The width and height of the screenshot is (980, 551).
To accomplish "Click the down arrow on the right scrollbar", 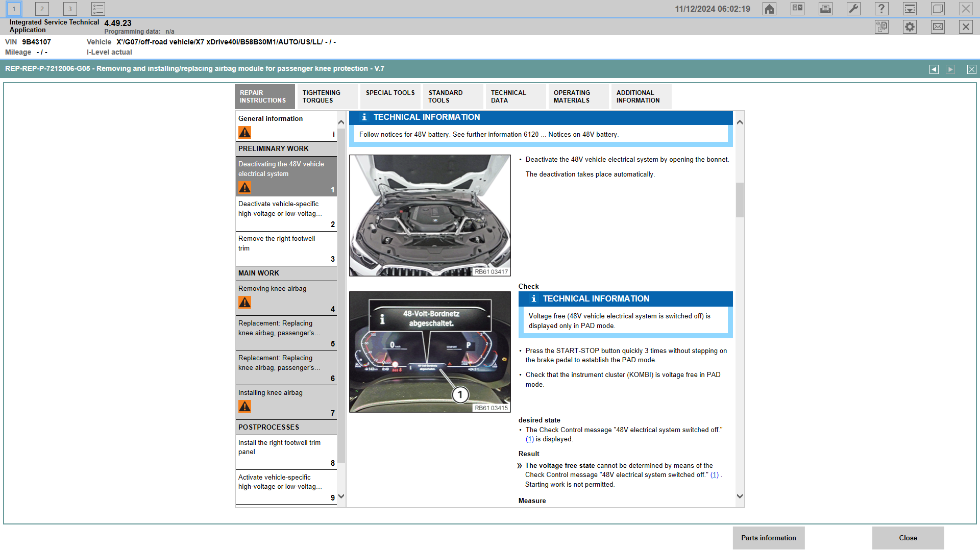I will click(x=739, y=496).
